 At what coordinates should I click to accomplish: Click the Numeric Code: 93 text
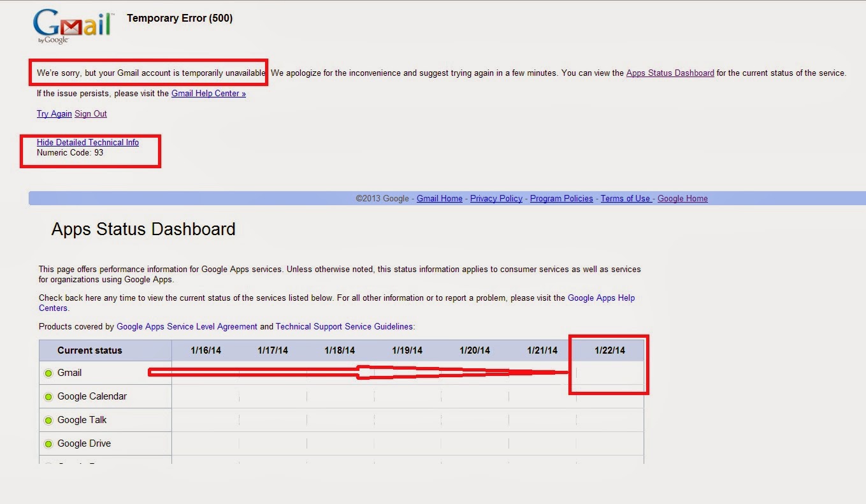coord(70,153)
